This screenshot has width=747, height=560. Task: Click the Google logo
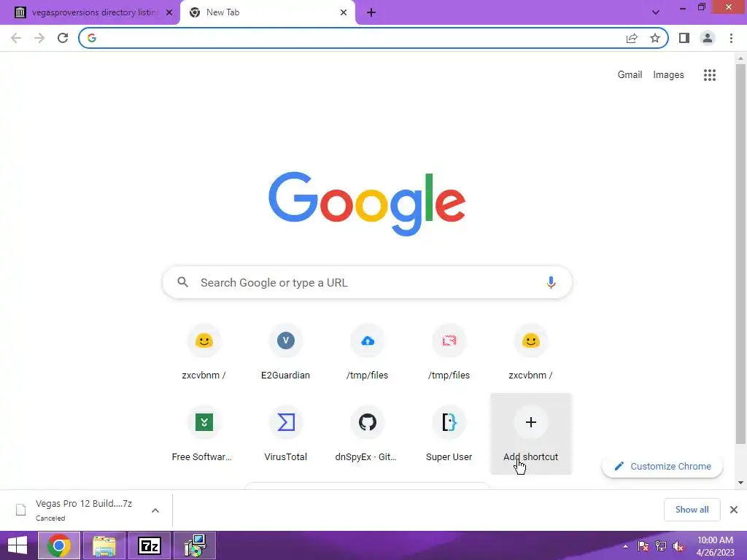click(367, 204)
